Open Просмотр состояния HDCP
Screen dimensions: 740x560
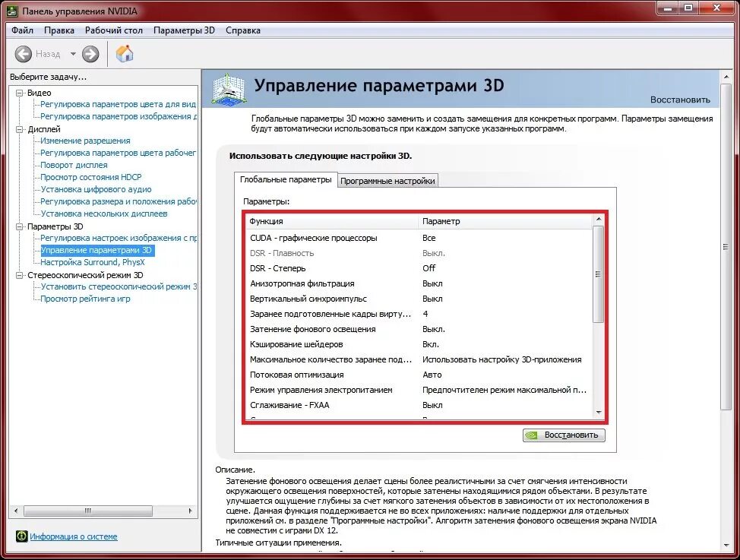(x=91, y=177)
